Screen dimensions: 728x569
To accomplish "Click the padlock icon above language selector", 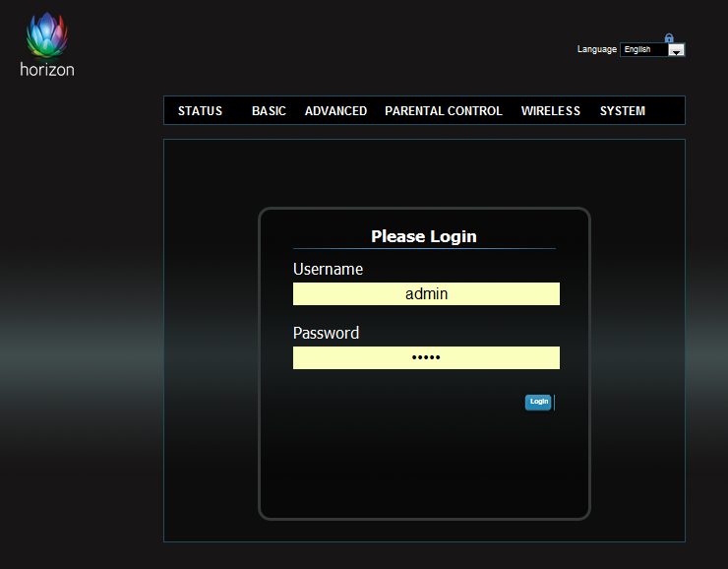I will [669, 38].
